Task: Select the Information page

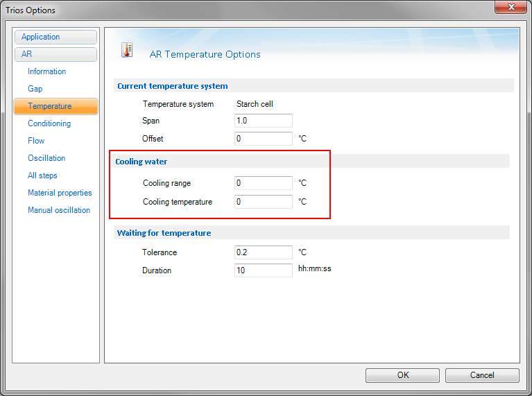Action: 47,71
